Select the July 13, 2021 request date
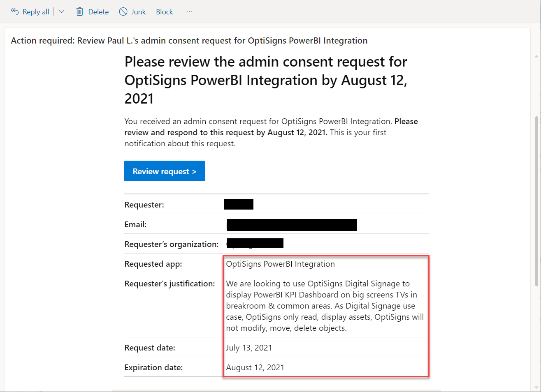Image resolution: width=541 pixels, height=392 pixels. [249, 348]
